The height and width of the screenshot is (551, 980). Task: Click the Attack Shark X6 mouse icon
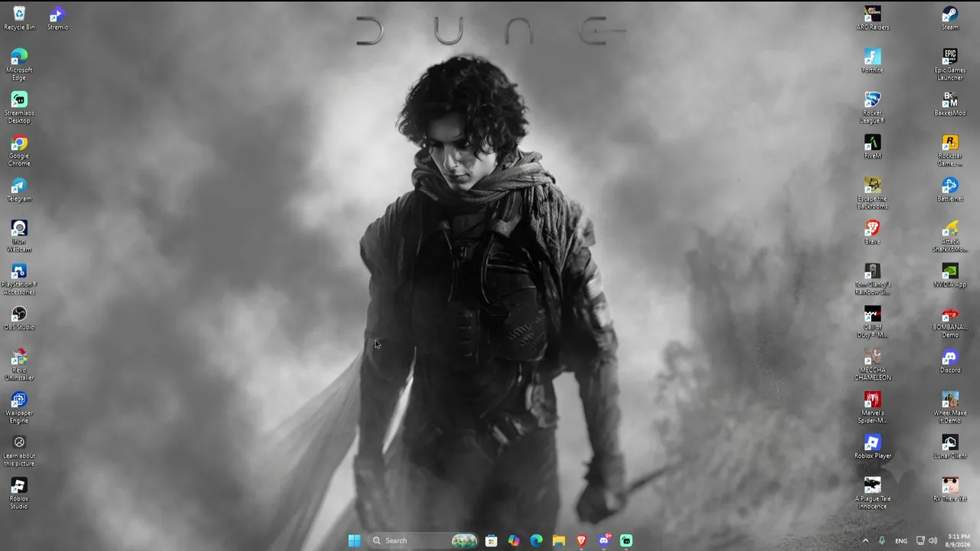click(x=950, y=236)
